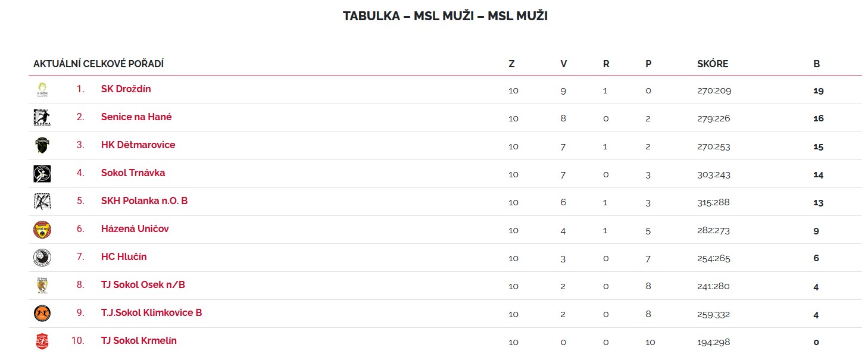Viewport: 868px width, 357px height.
Task: Click the TJ Sokol Osek n/B logo
Action: (x=42, y=286)
